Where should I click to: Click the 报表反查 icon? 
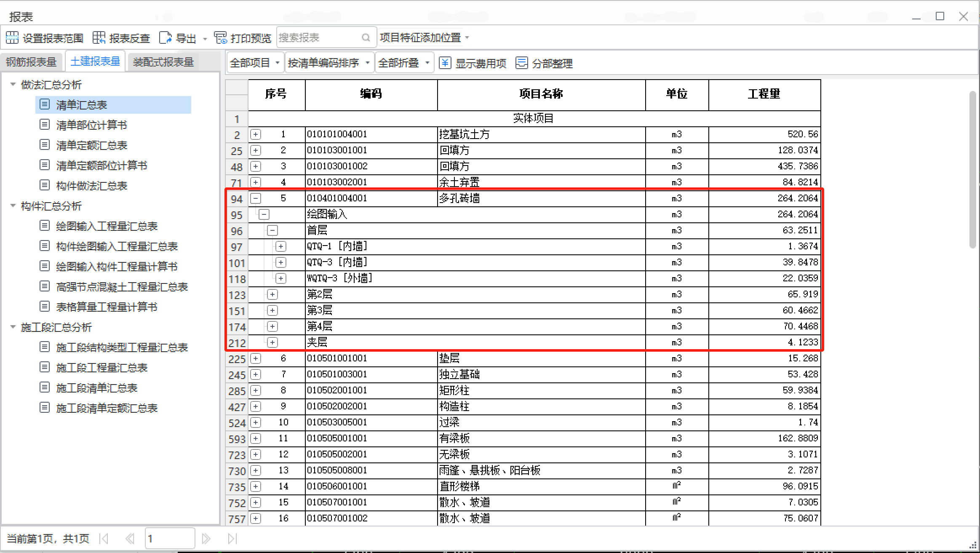point(99,38)
